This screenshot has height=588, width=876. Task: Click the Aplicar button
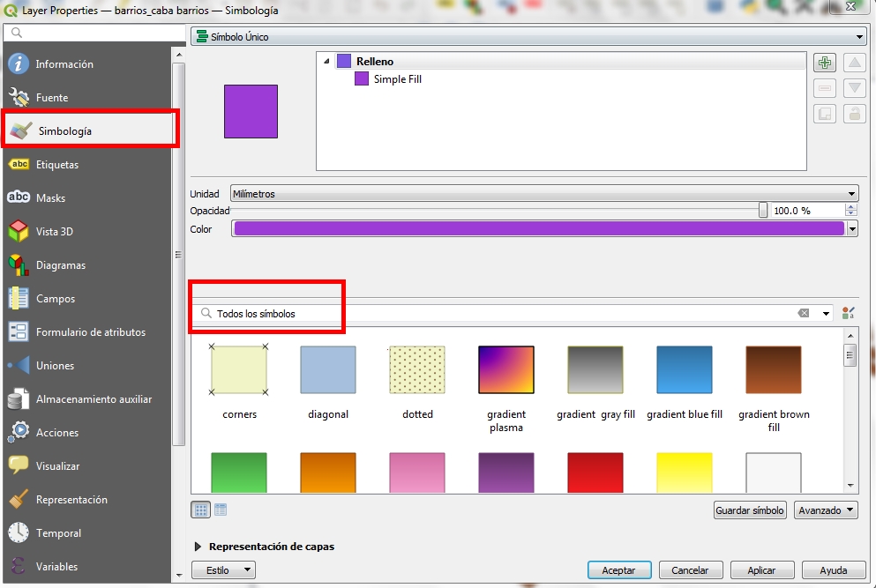point(762,570)
